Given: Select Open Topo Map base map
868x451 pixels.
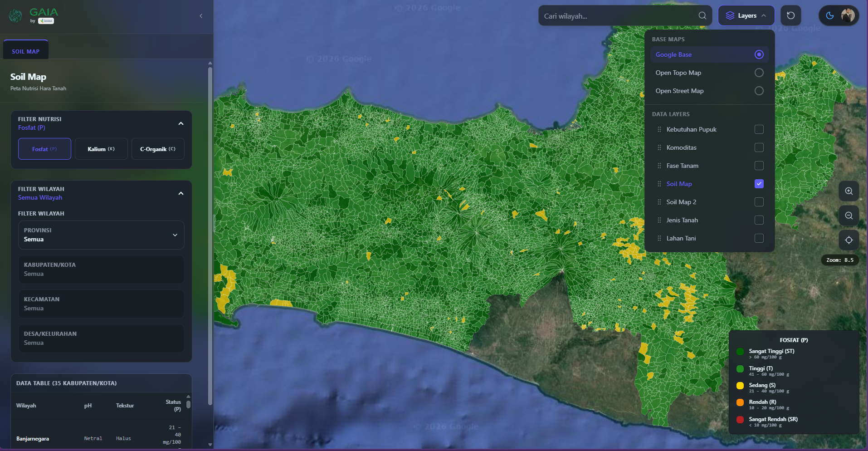Looking at the screenshot, I should click(759, 73).
